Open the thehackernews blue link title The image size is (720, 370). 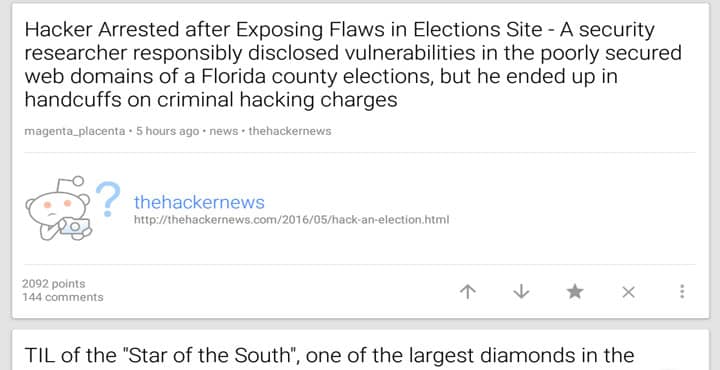tap(199, 202)
